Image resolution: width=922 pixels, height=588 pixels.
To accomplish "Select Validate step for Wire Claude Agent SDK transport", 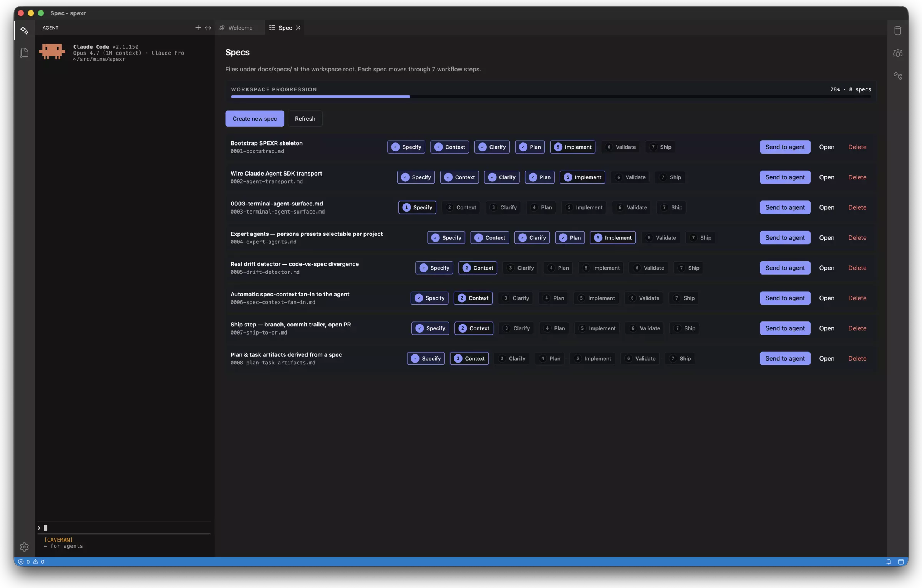I will [630, 177].
